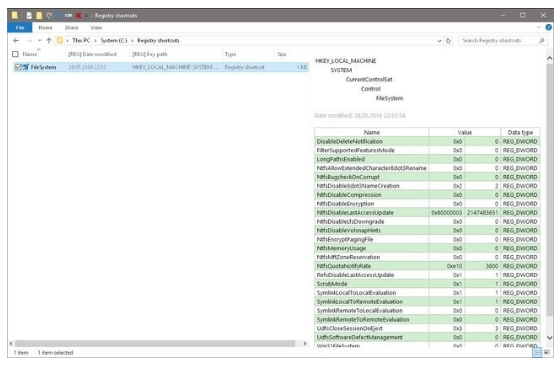Open Help with the blue question icon
Screen dimensions: 560x365
[x=549, y=28]
